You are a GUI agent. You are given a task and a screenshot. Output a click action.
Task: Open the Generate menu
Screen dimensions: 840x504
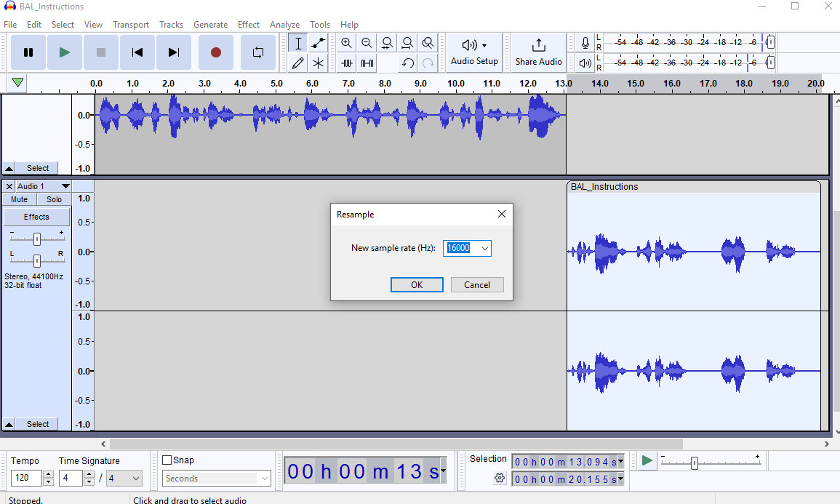pos(210,24)
